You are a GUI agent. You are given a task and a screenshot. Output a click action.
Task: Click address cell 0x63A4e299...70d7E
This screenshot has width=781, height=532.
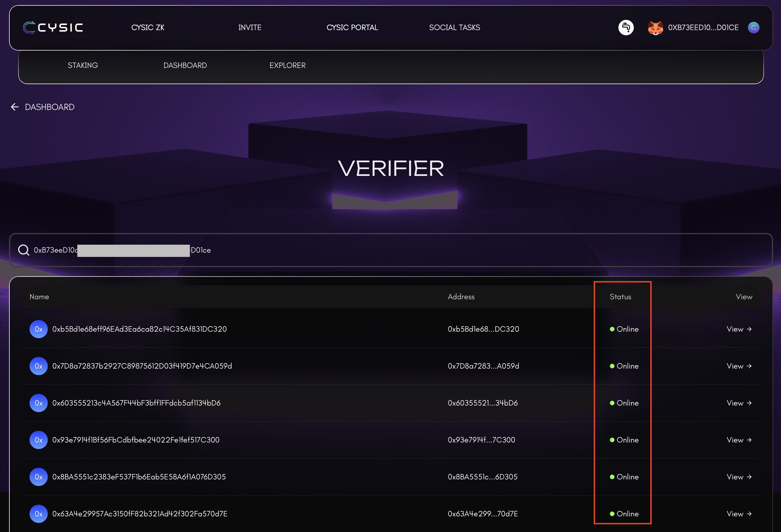coord(483,514)
